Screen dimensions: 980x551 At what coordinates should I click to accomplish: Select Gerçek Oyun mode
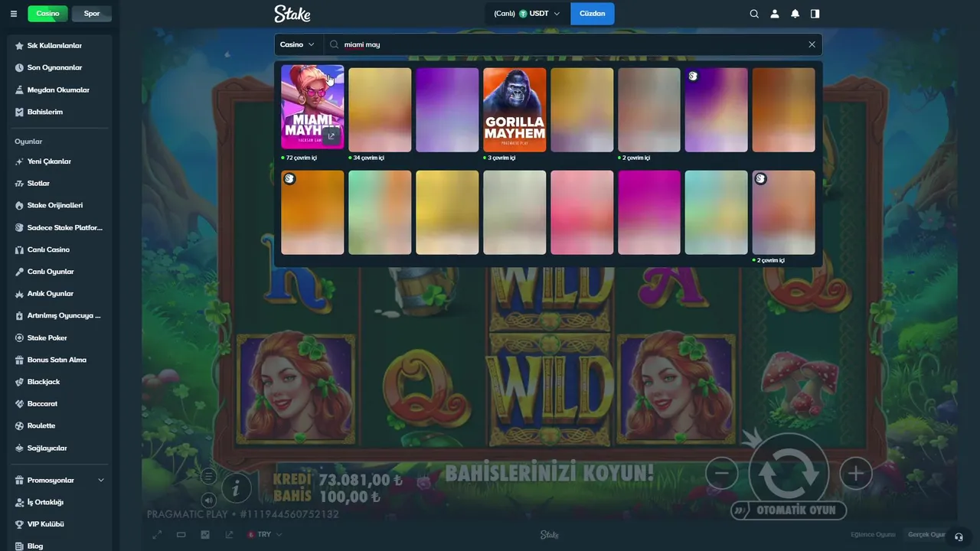pos(927,535)
